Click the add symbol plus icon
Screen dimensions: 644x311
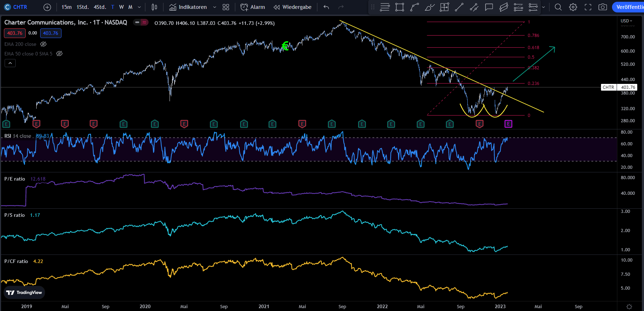[47, 7]
